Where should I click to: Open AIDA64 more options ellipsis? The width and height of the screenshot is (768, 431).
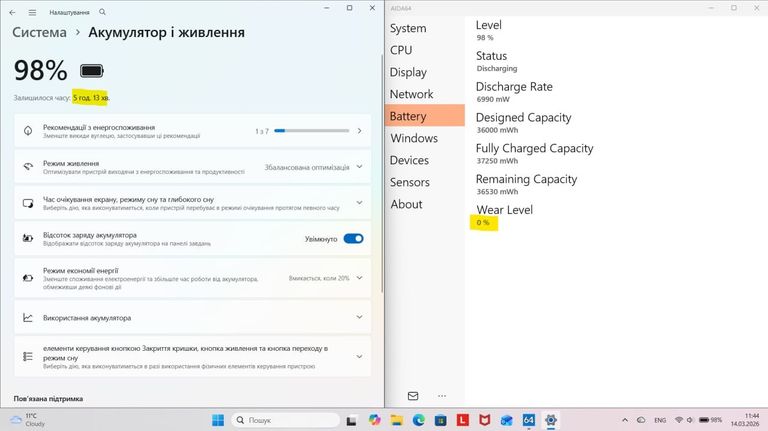click(442, 396)
